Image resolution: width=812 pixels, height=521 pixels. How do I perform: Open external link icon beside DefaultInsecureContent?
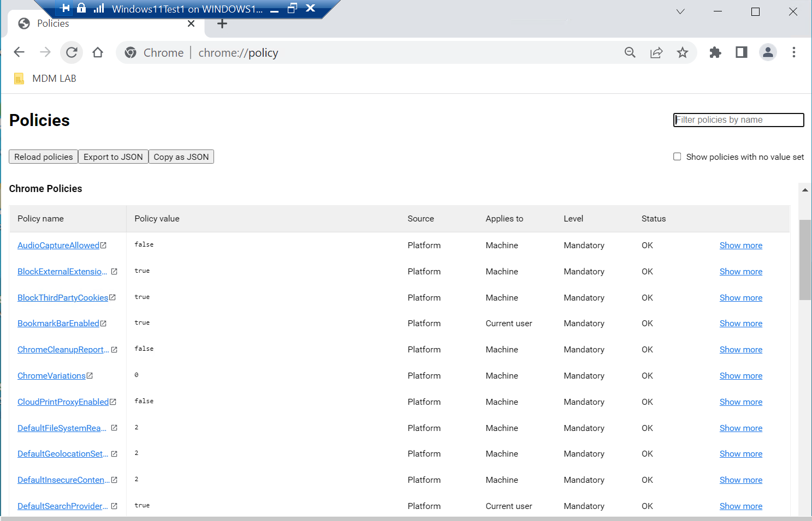click(114, 480)
